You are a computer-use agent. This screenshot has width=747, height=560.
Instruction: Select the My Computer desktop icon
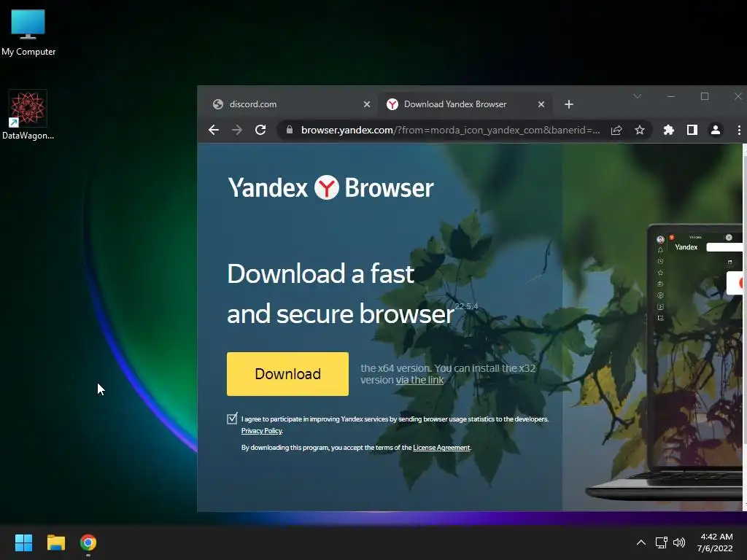pyautogui.click(x=28, y=32)
